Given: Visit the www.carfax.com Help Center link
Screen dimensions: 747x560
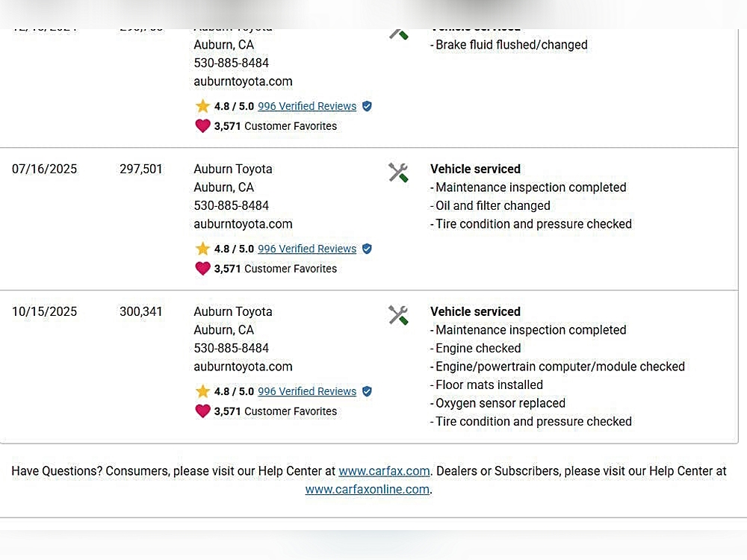Looking at the screenshot, I should tap(384, 471).
